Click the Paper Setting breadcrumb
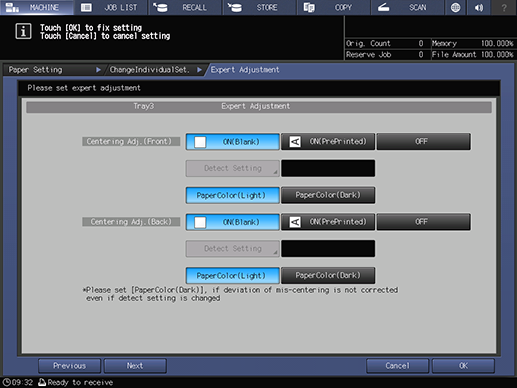 point(53,70)
